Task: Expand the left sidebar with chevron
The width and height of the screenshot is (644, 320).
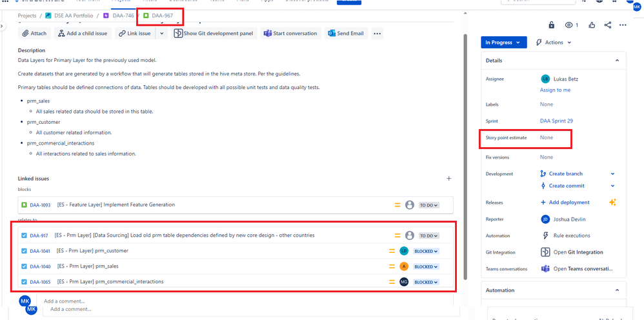Action: click(x=3, y=26)
